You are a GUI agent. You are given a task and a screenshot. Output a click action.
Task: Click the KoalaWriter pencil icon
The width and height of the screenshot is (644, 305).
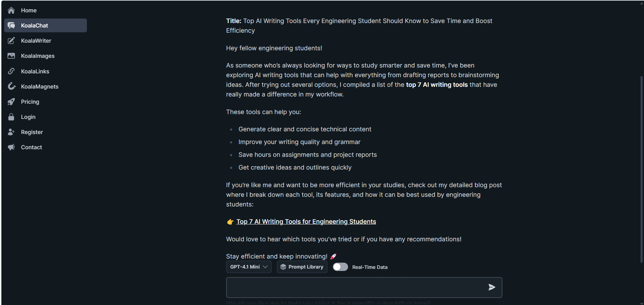tap(11, 41)
